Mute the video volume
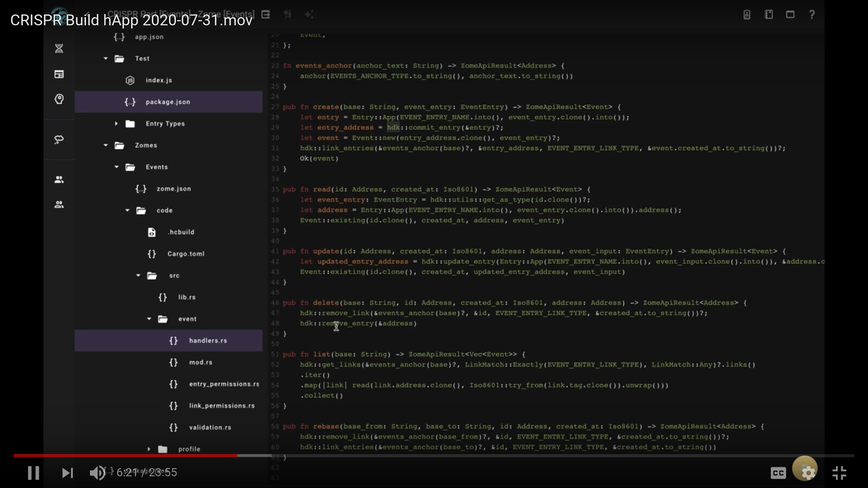Viewport: 868px width, 488px height. pos(97,473)
